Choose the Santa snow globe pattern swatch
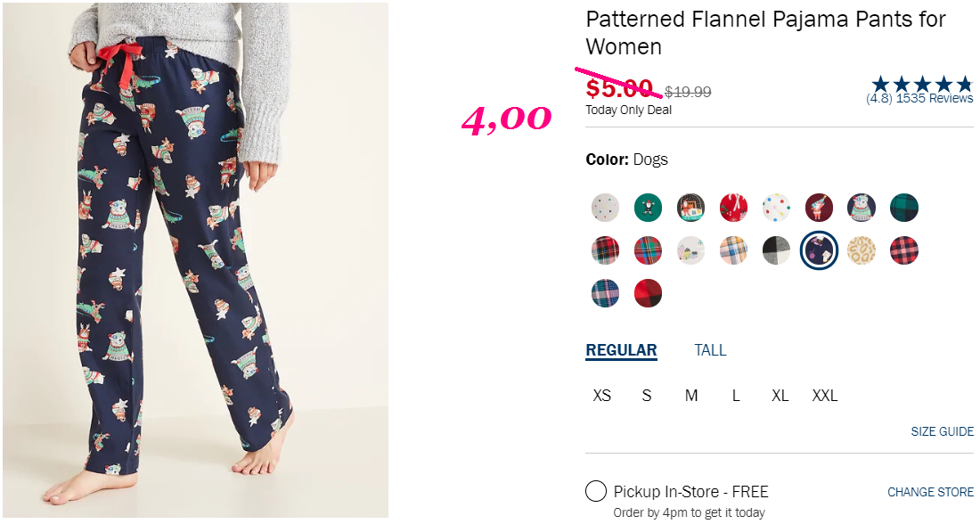Screen dimensions: 980x524 click(x=690, y=208)
